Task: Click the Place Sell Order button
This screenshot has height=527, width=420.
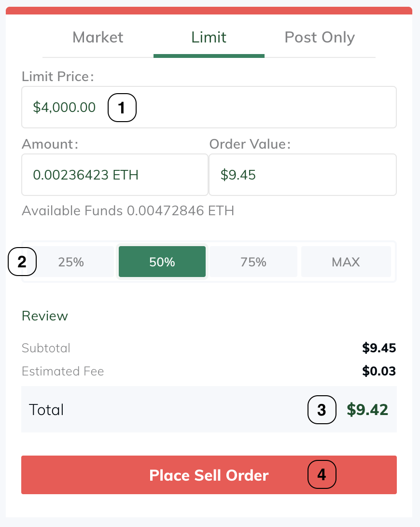Action: tap(209, 475)
